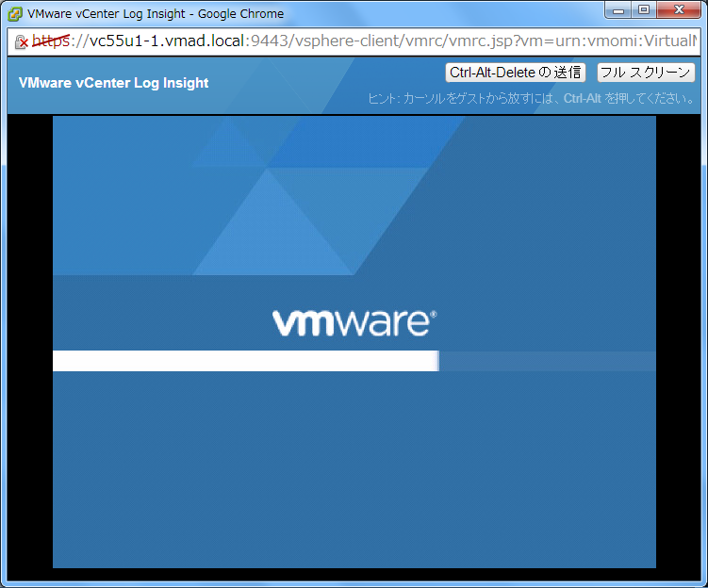Minimize the Chrome window
708x588 pixels.
point(618,10)
